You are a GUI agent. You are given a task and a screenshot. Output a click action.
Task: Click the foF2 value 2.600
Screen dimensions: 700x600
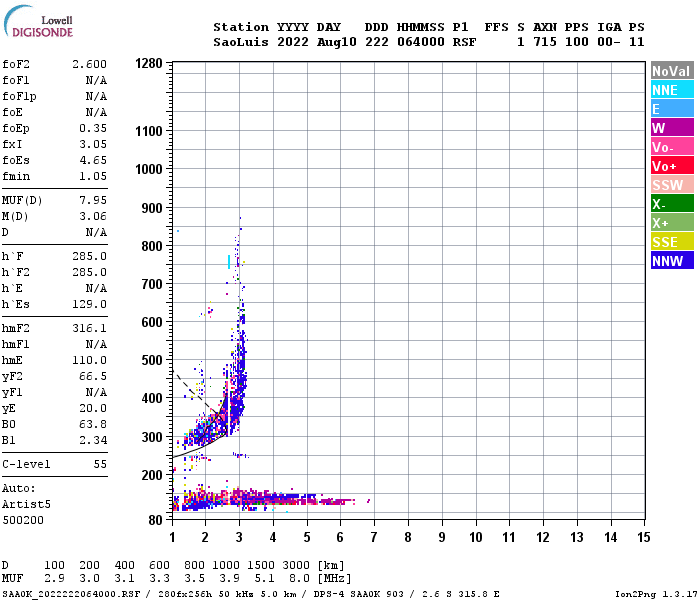click(89, 64)
